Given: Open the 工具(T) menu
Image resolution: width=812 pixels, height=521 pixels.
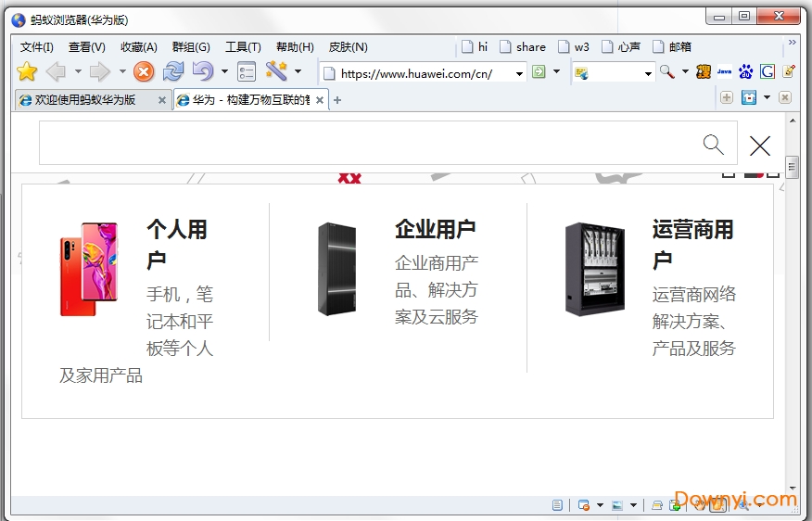Looking at the screenshot, I should (243, 47).
